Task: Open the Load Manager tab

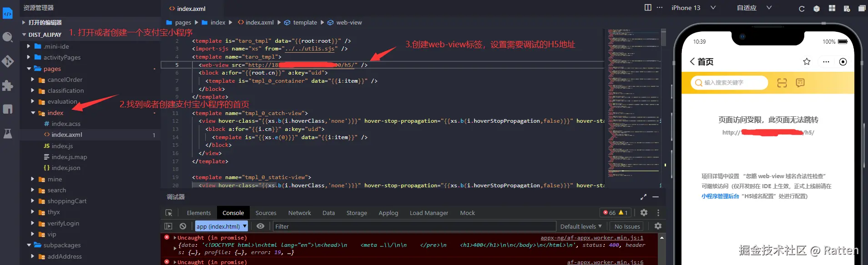Action: [x=429, y=213]
